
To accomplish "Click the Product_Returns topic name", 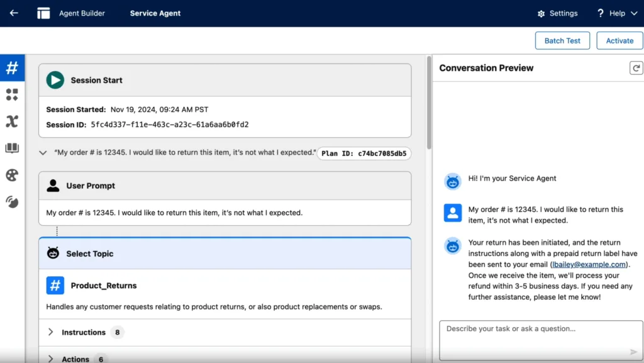I will click(x=104, y=286).
